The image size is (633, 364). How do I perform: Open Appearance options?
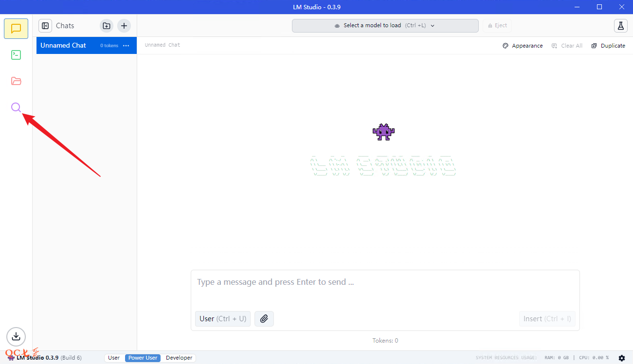(523, 46)
